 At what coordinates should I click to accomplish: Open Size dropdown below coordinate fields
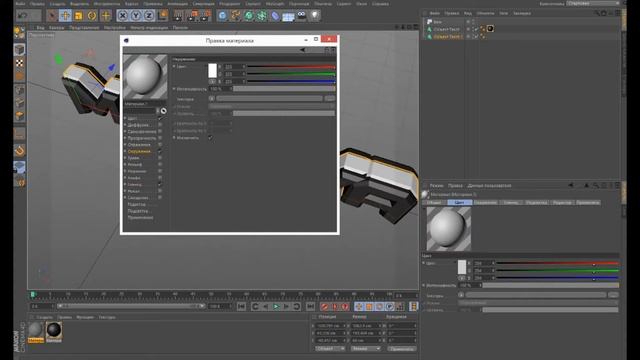(365, 349)
